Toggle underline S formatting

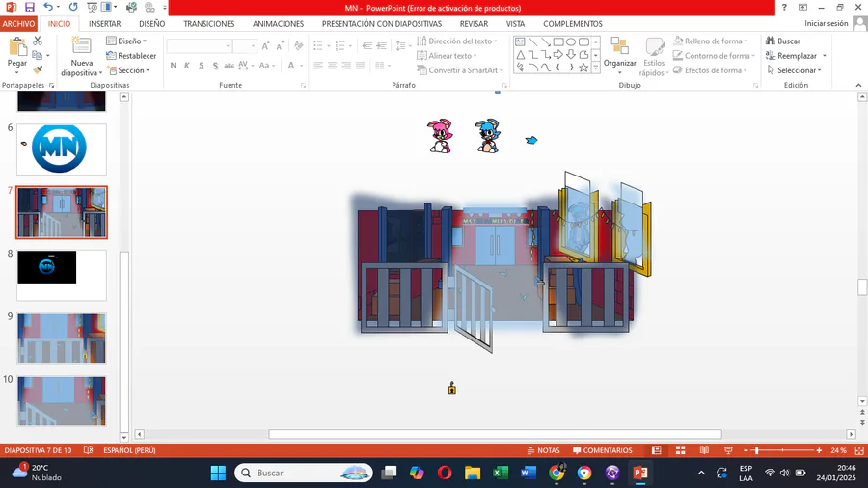[201, 66]
